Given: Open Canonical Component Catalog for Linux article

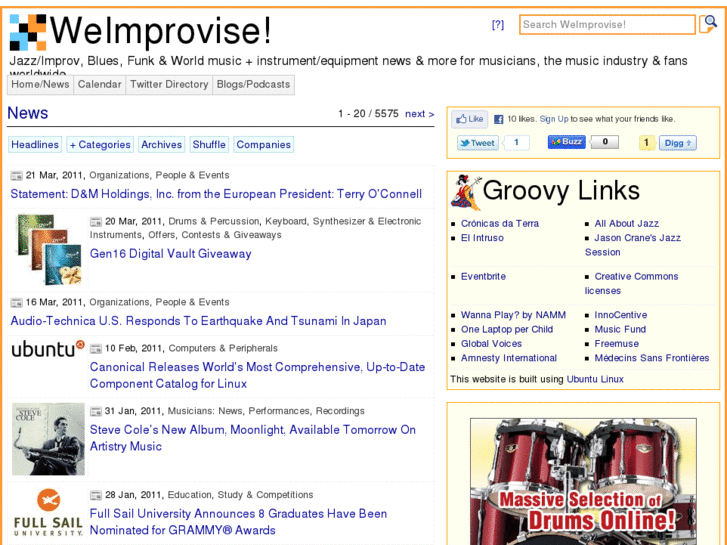Looking at the screenshot, I should click(x=257, y=375).
